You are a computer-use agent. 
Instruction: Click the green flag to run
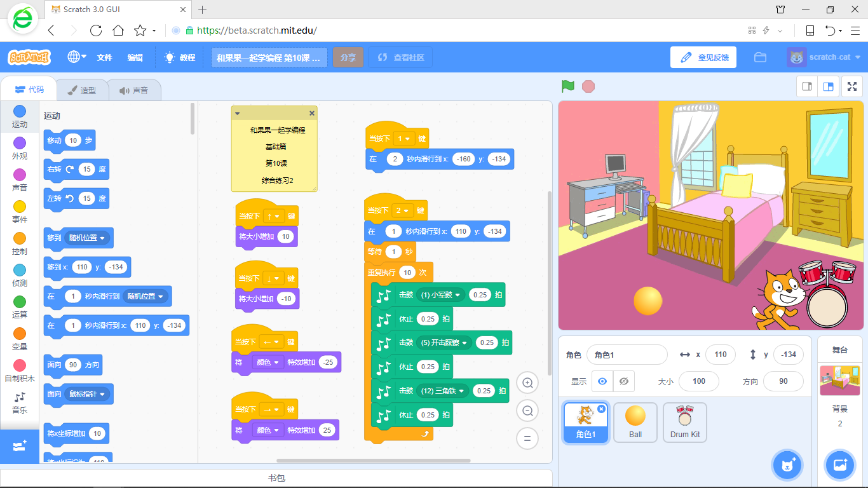567,86
